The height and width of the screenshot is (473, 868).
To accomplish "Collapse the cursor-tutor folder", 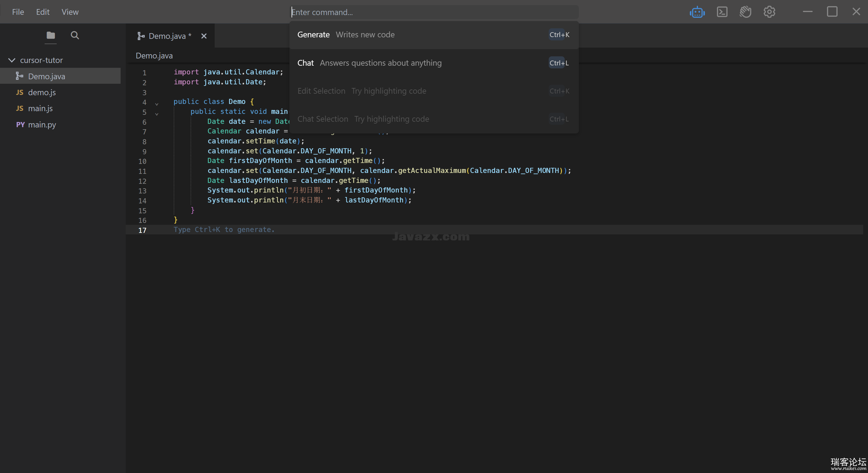I will click(x=12, y=60).
